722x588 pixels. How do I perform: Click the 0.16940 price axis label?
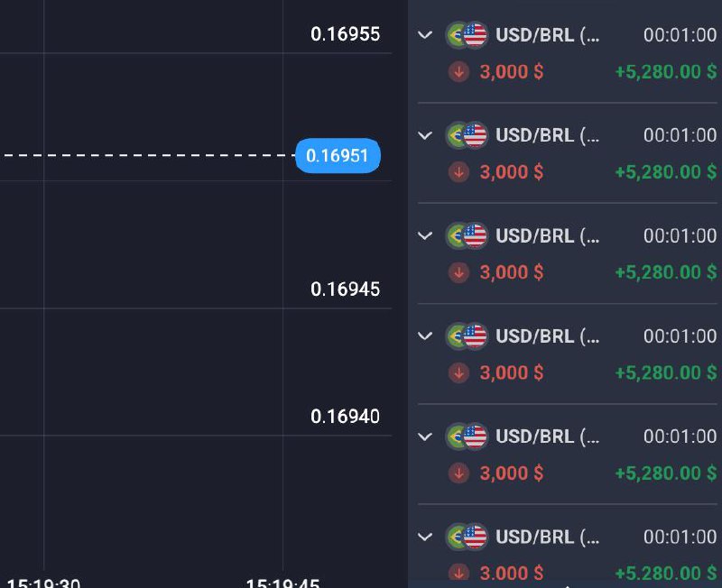[345, 416]
